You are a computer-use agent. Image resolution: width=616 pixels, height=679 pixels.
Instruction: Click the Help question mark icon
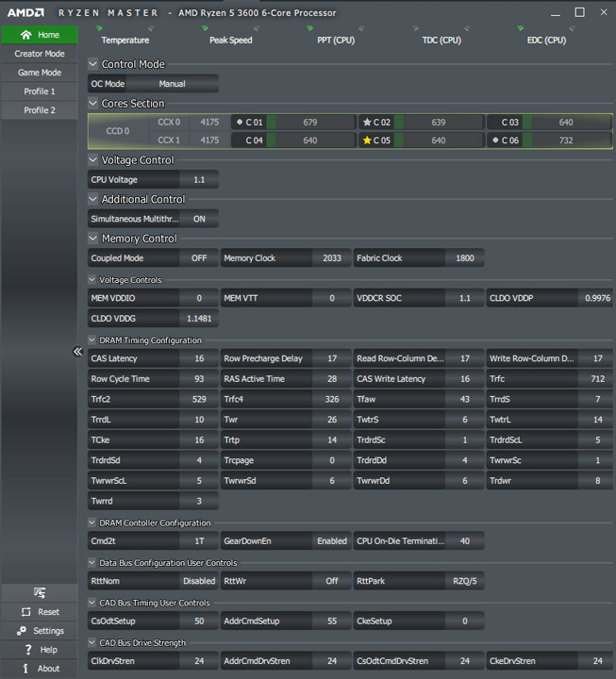(x=28, y=650)
